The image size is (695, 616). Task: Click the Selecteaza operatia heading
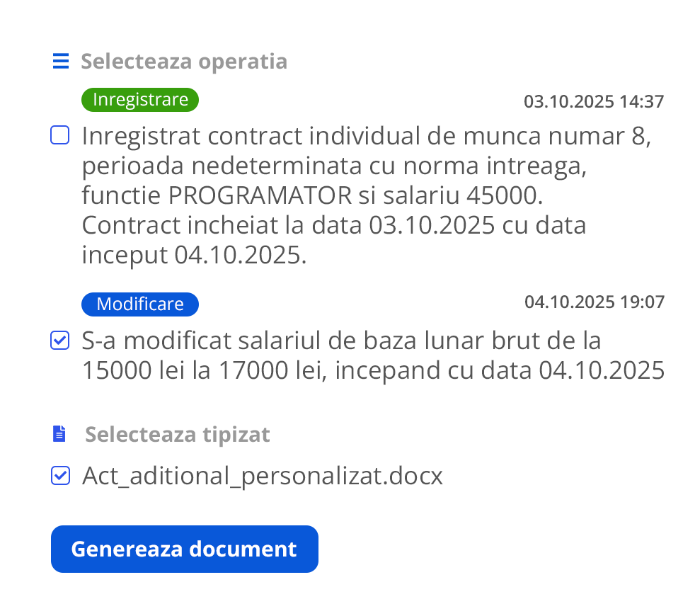point(184,62)
